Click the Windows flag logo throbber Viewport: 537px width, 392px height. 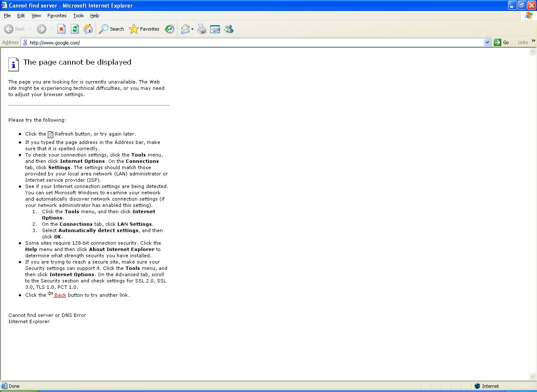pos(529,16)
